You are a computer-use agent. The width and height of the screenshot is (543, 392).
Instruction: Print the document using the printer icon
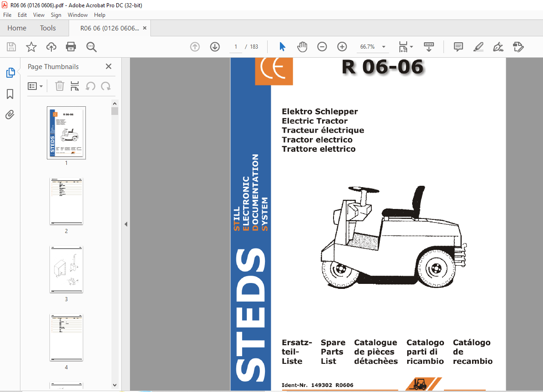click(x=71, y=46)
